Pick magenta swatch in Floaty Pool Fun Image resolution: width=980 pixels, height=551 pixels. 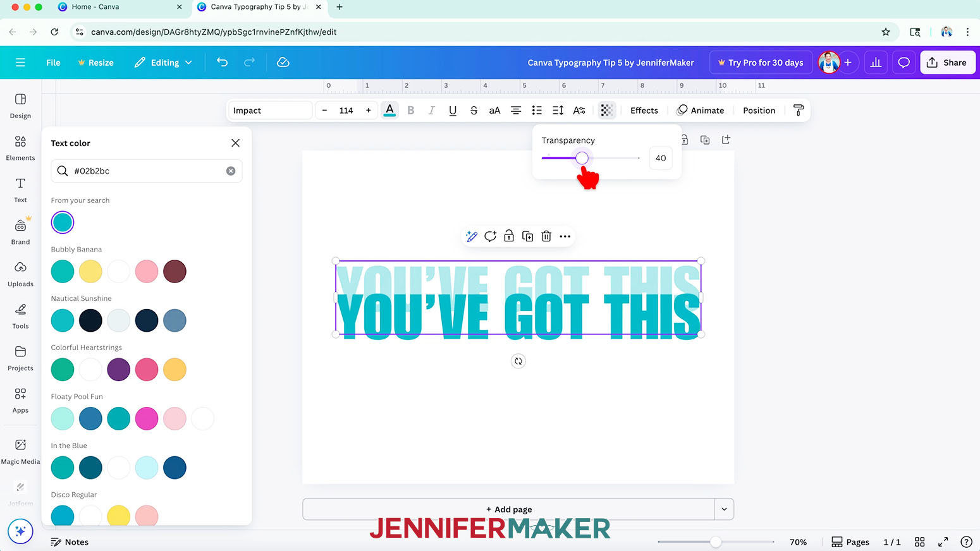coord(147,418)
